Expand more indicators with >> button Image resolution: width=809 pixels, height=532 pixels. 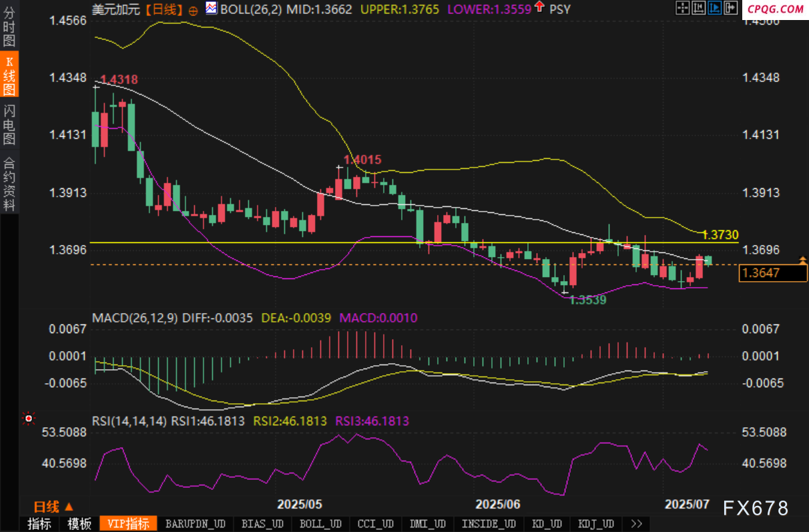(x=636, y=524)
